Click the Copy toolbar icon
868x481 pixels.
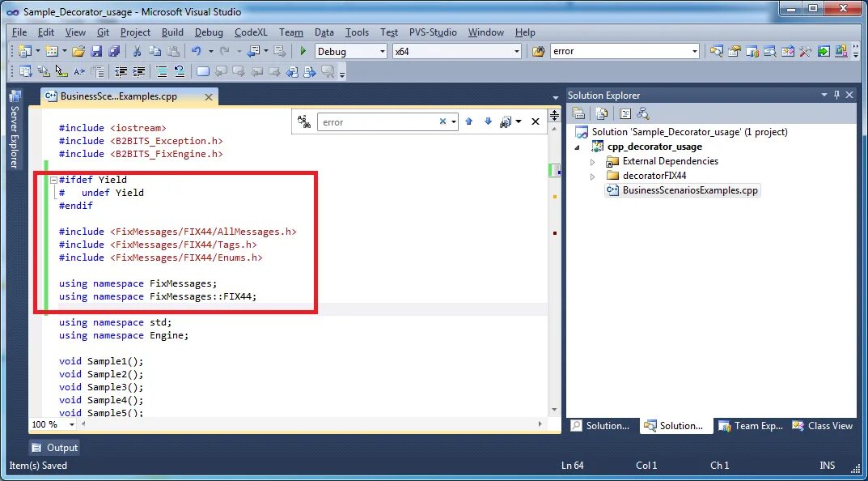point(155,52)
